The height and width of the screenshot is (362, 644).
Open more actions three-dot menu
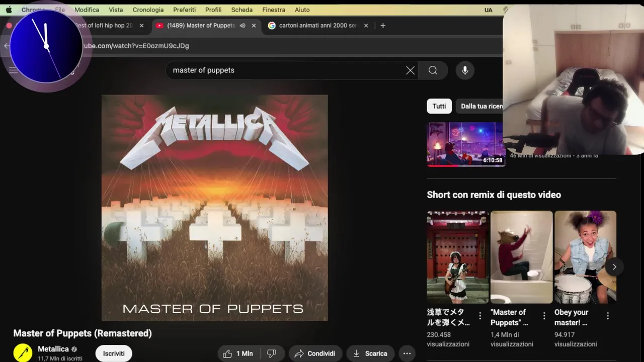[408, 353]
